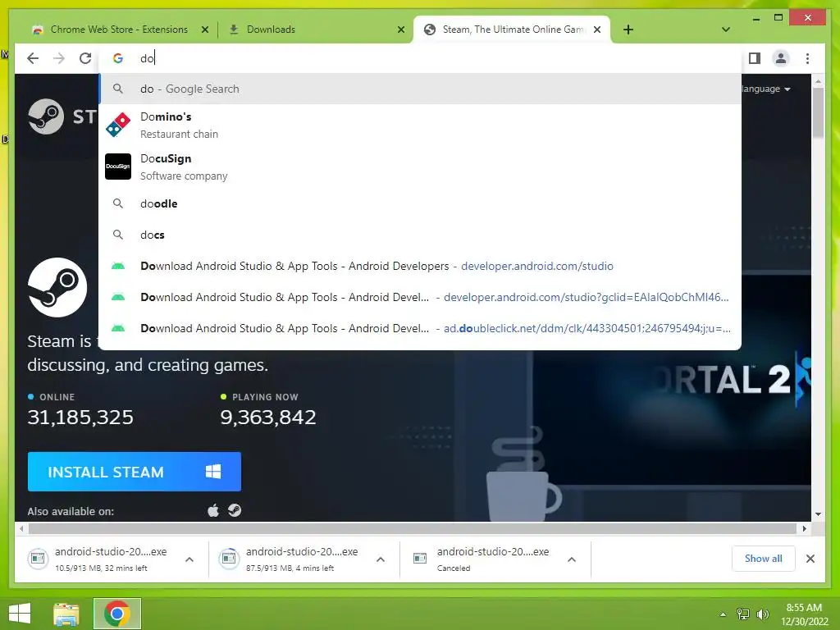Switch to the Downloads tab
Image resolution: width=840 pixels, height=630 pixels.
(315, 30)
